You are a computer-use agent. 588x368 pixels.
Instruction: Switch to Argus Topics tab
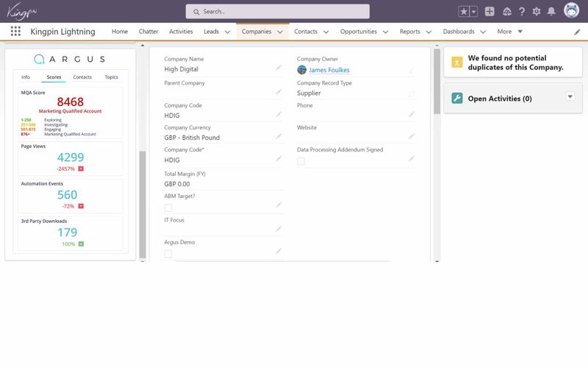(111, 77)
